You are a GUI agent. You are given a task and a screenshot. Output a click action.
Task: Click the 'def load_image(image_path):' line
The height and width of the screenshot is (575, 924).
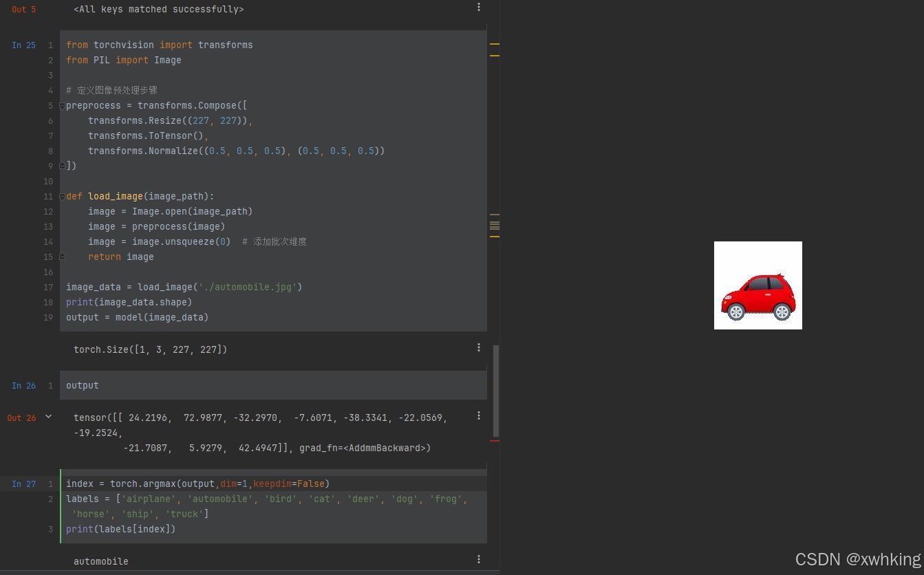pyautogui.click(x=140, y=196)
